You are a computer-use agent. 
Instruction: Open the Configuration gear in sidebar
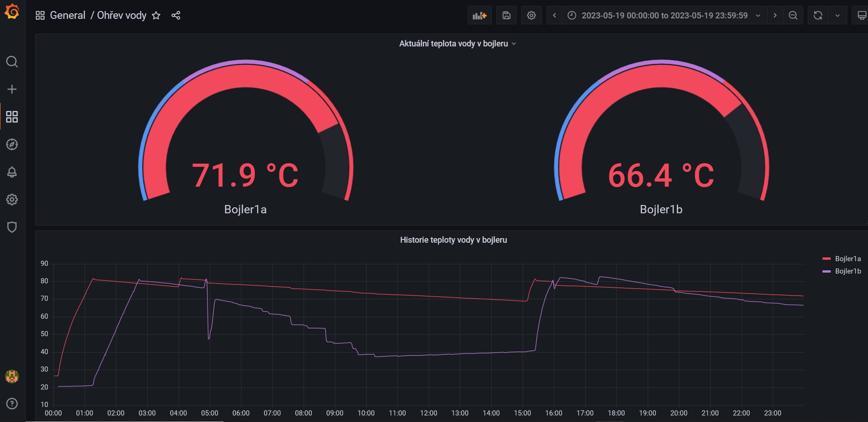(12, 200)
